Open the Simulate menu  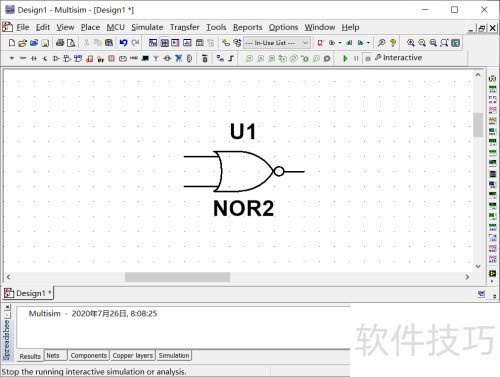147,27
